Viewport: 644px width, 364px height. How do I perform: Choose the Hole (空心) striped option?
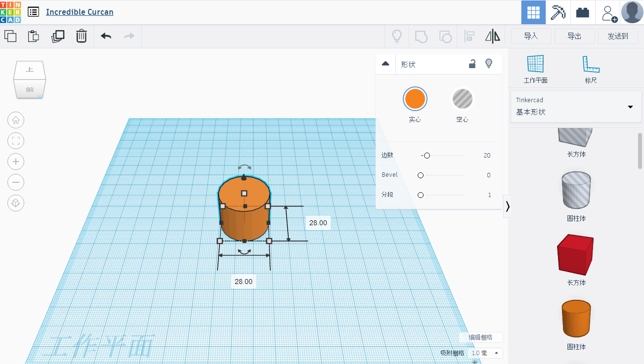tap(462, 99)
